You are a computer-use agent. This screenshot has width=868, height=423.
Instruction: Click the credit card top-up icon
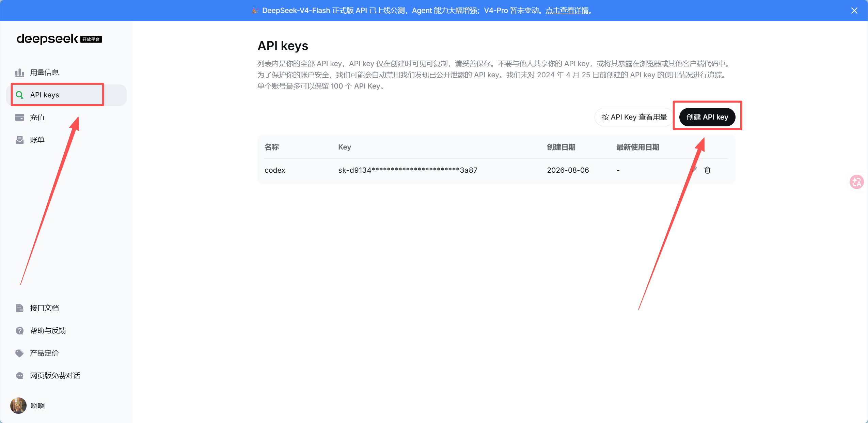pos(20,117)
